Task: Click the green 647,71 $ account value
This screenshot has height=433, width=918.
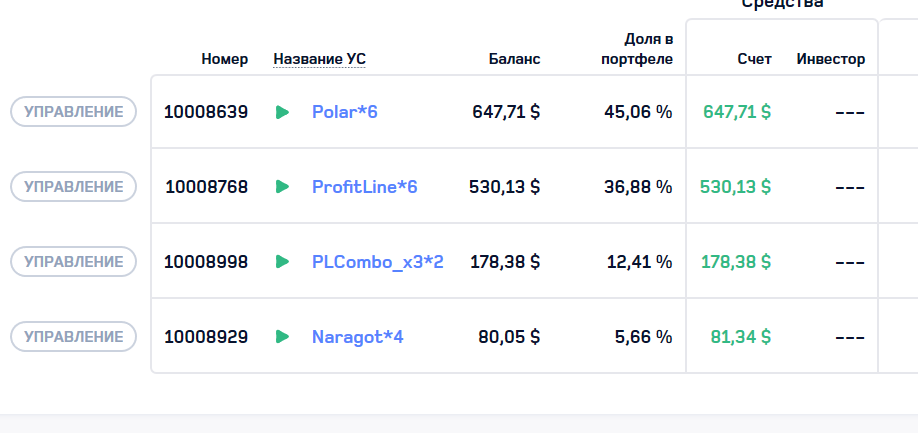Action: (x=736, y=112)
